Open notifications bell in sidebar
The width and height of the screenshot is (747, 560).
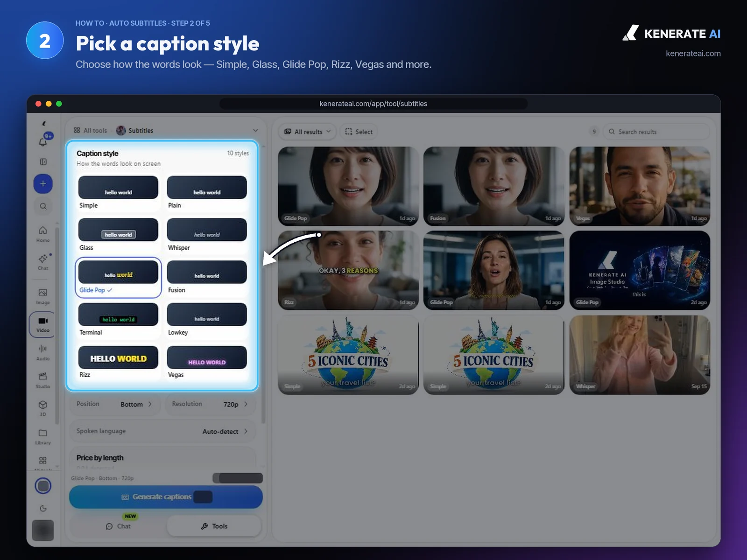pyautogui.click(x=43, y=142)
